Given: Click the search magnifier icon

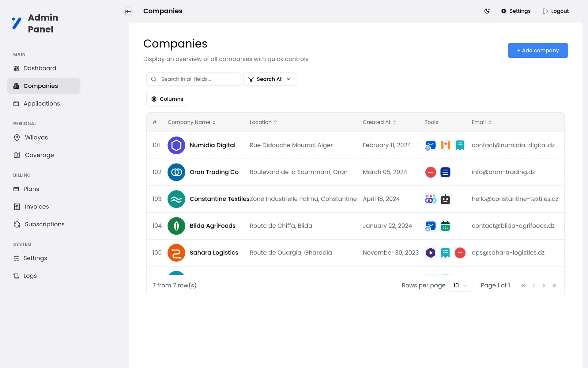Looking at the screenshot, I should click(154, 79).
